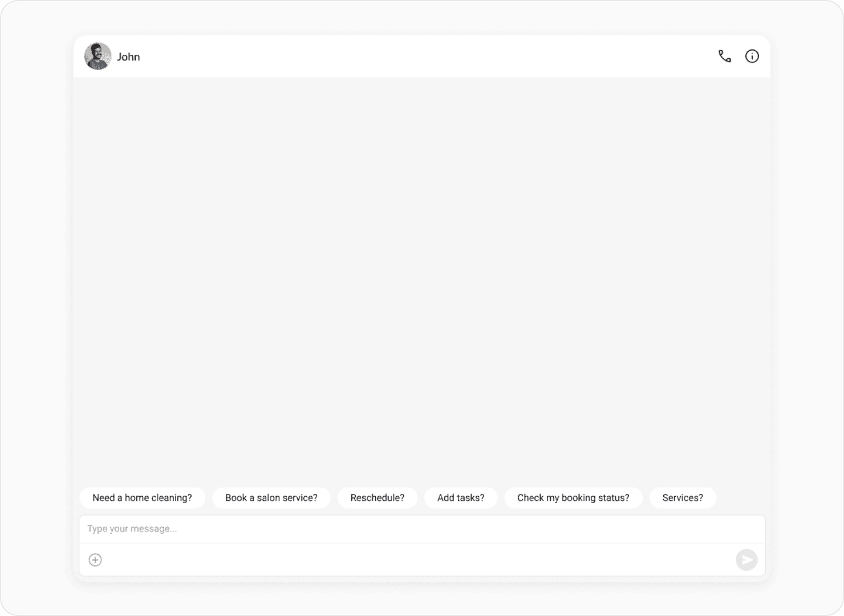This screenshot has height=616, width=844.
Task: Select the name John in header
Action: pos(128,57)
